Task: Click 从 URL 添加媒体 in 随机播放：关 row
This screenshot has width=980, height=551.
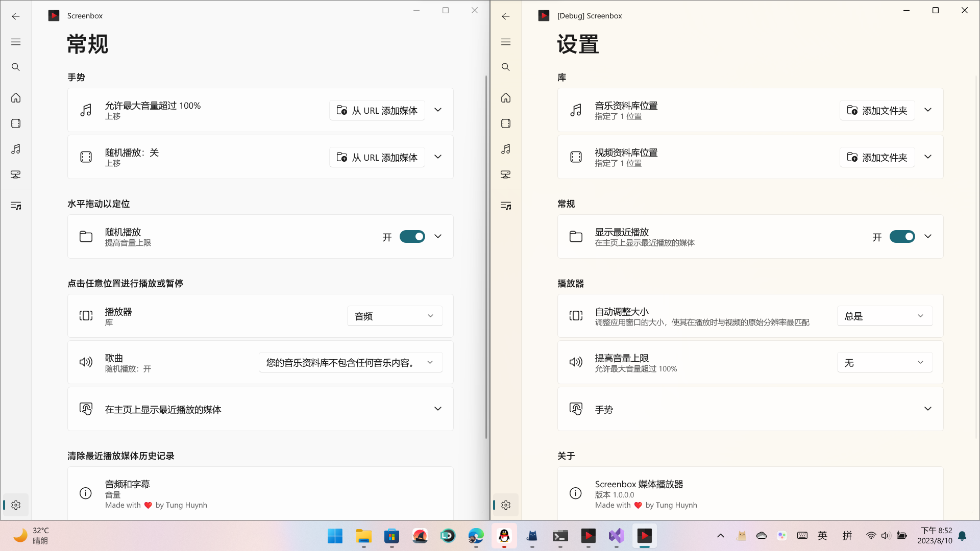Action: click(x=377, y=157)
